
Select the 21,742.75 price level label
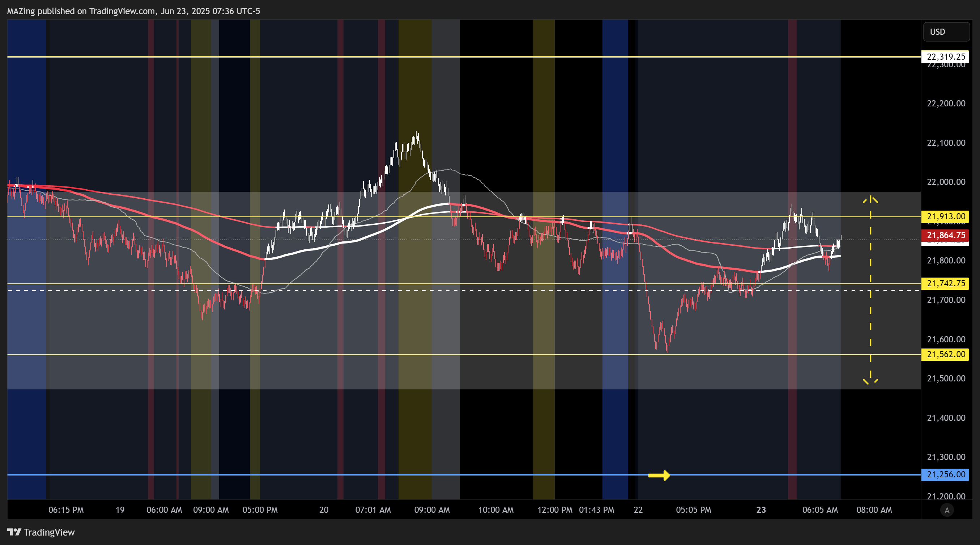point(945,283)
